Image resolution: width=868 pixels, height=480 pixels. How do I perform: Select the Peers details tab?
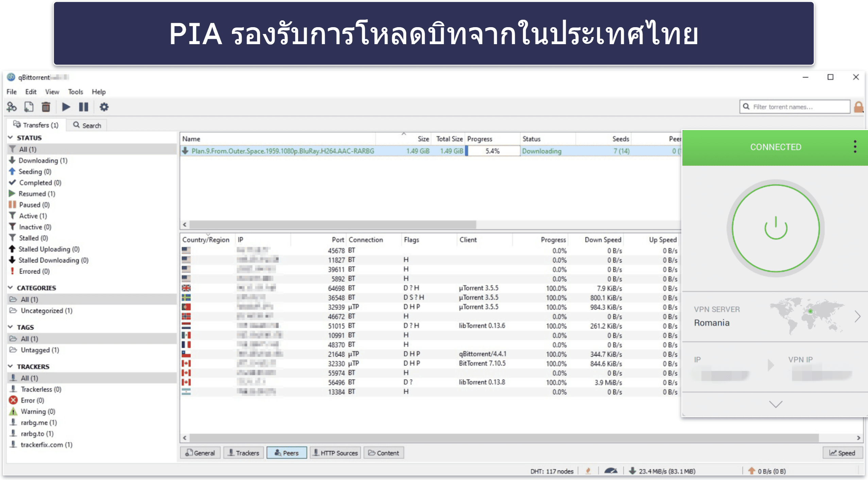(287, 453)
